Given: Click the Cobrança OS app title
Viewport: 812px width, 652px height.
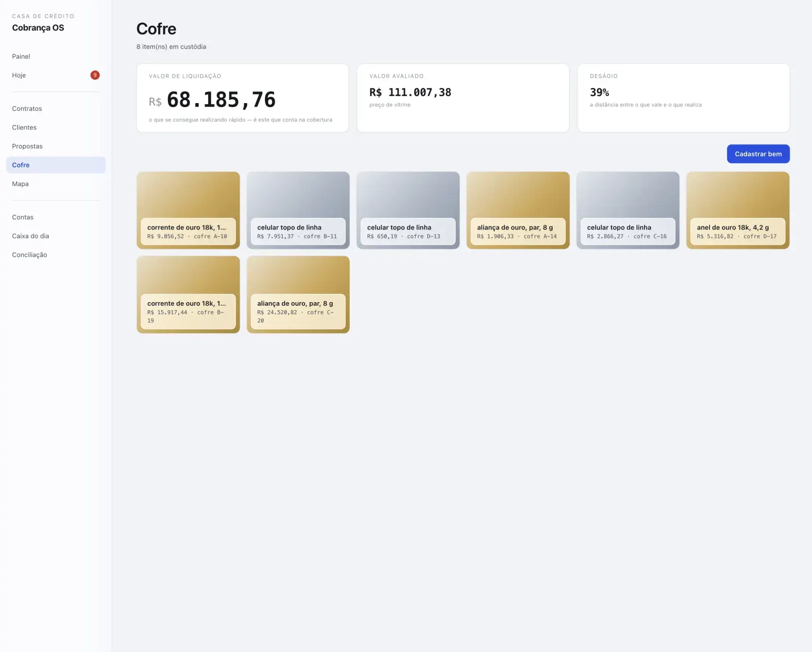Looking at the screenshot, I should click(x=38, y=28).
